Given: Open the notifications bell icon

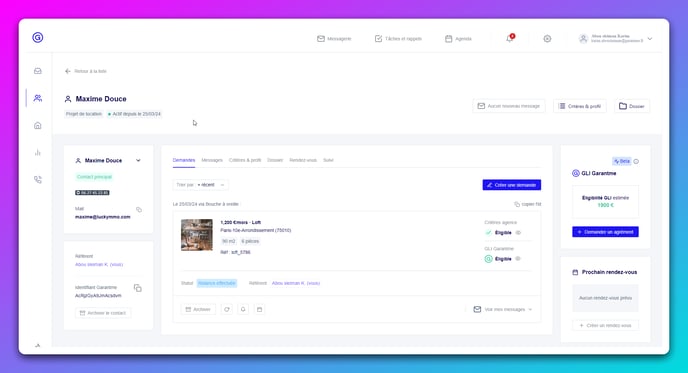Looking at the screenshot, I should pos(509,39).
